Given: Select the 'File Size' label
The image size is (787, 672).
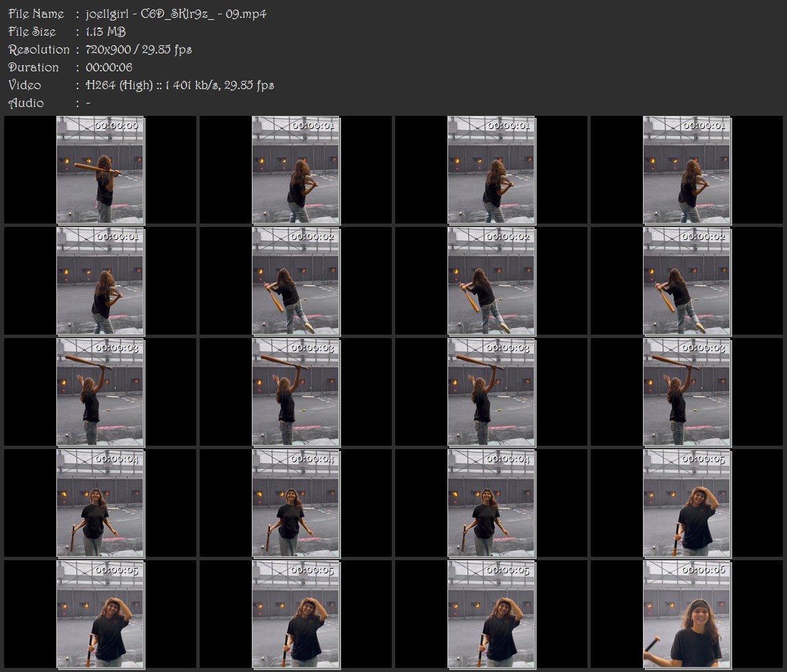Looking at the screenshot, I should 32,32.
